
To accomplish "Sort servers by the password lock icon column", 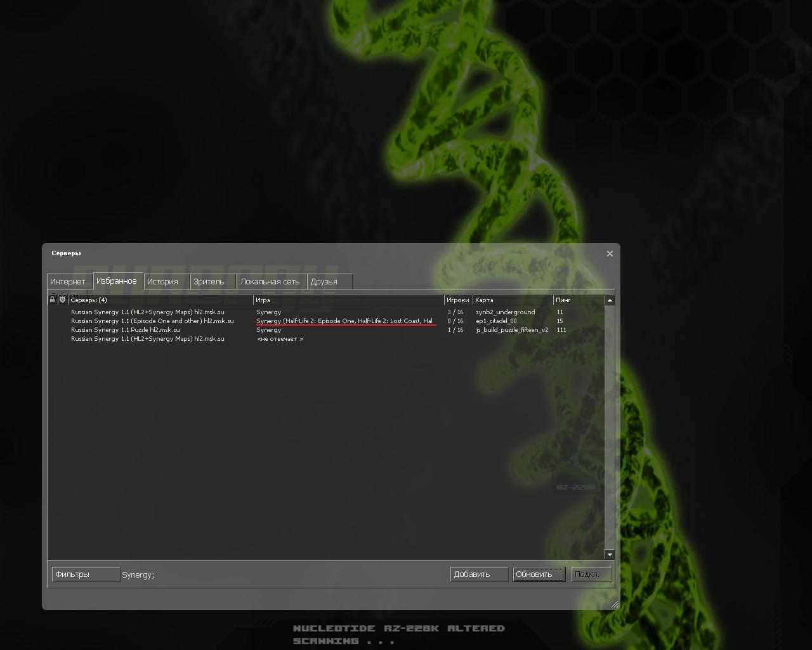I will point(53,300).
